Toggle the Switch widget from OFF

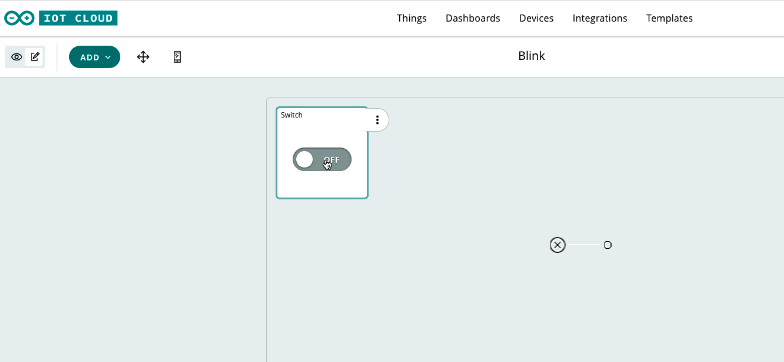322,160
